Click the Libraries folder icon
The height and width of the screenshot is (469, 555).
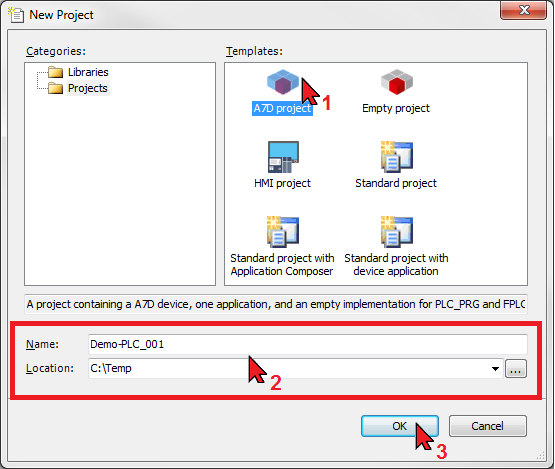pyautogui.click(x=56, y=72)
